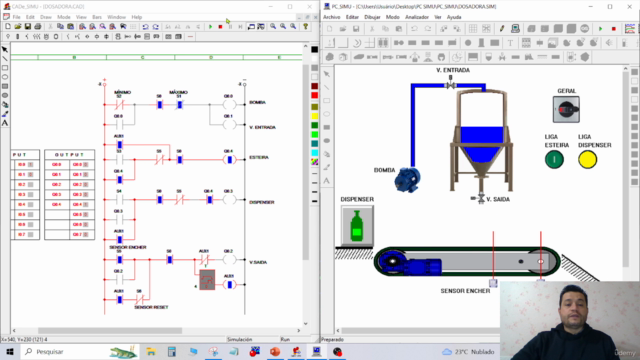Save the CADe_SIMU diagram with disk icon
Screen dimensions: 640x360
tap(28, 27)
